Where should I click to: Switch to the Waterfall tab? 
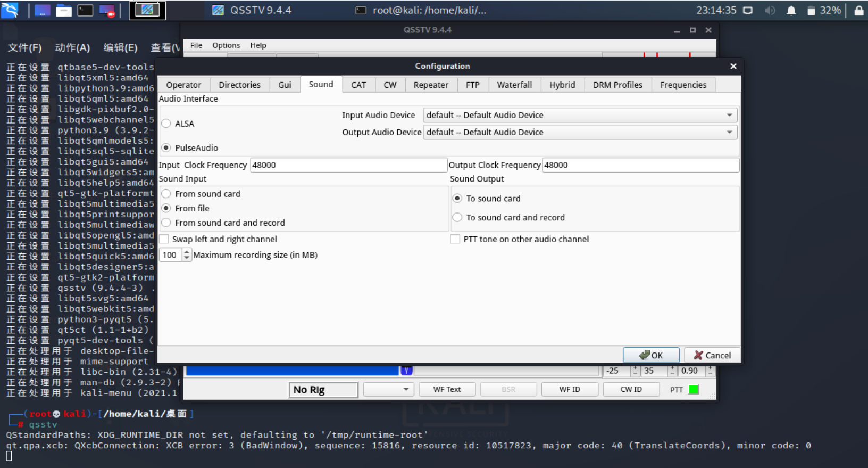coord(514,85)
